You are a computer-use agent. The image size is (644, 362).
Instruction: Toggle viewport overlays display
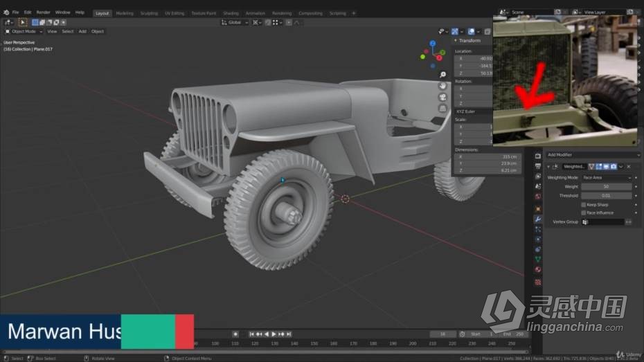tap(471, 31)
